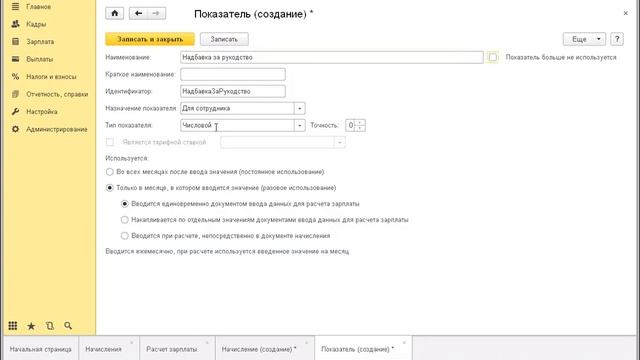Click Точность value field

pos(351,125)
